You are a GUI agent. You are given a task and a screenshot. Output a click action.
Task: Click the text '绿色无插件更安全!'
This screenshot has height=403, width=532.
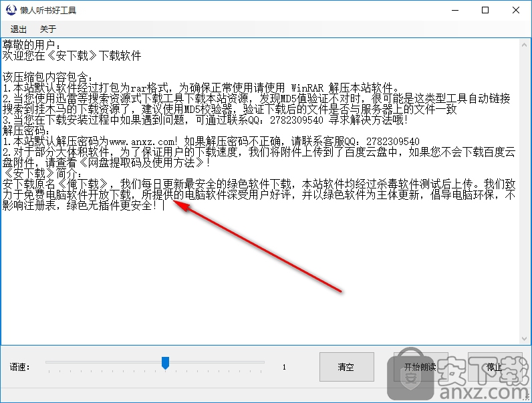(112, 205)
